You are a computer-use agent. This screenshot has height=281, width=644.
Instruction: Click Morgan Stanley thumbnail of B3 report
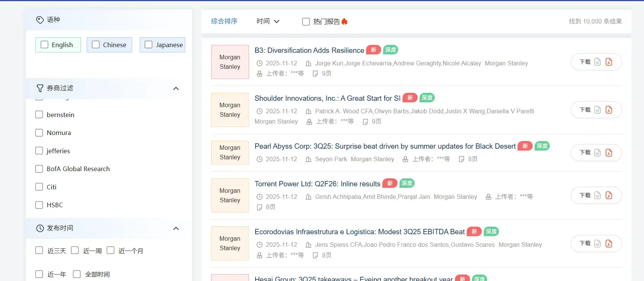click(230, 62)
